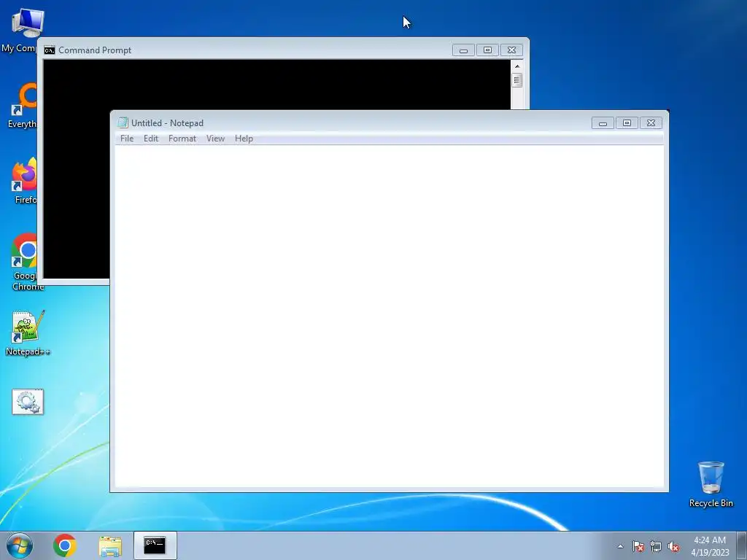Select the Recycle Bin desktop icon
The height and width of the screenshot is (560, 747).
[x=711, y=484]
